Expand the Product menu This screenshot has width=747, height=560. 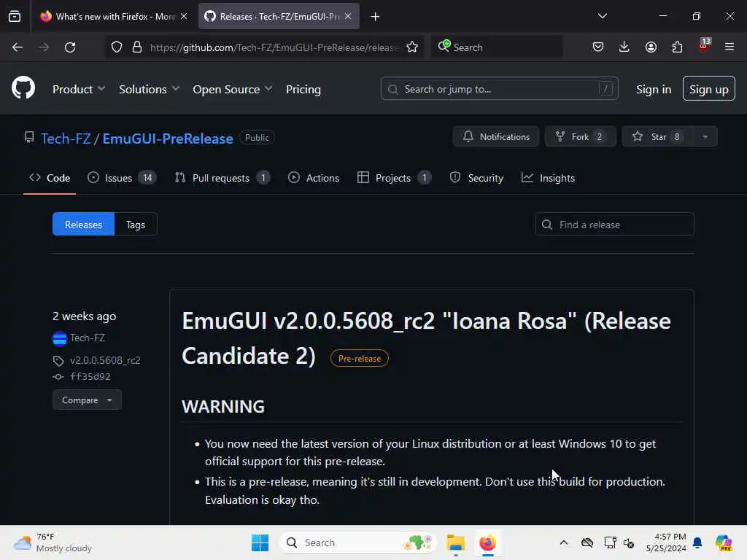79,89
